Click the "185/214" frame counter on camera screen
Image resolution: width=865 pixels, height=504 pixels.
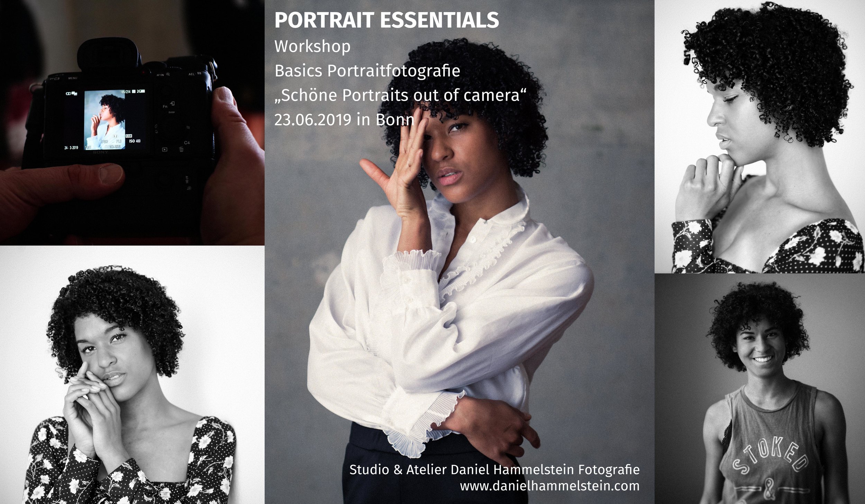(x=126, y=92)
